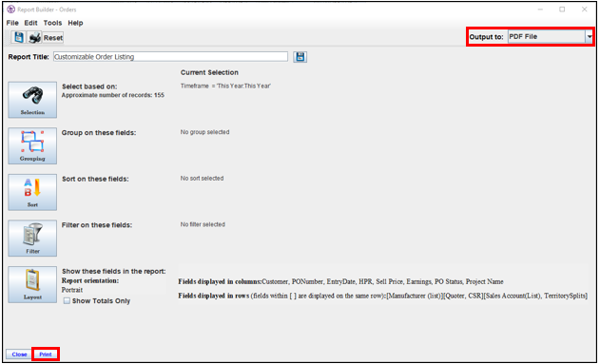Open the Tools menu
This screenshot has width=600, height=364.
[x=52, y=23]
